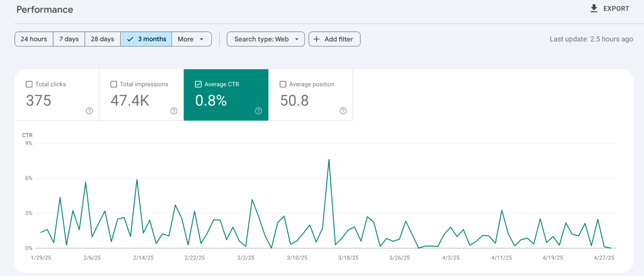
Task: Uncheck the Average CTR checkbox
Action: 198,84
